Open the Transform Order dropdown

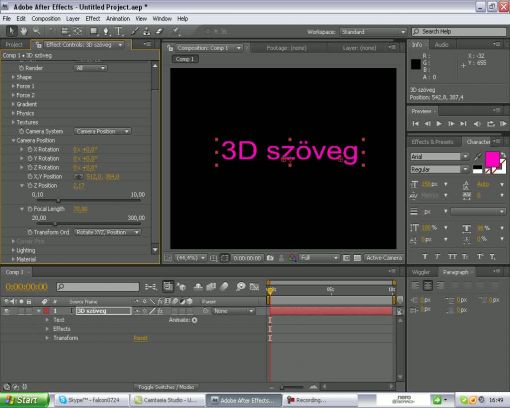[107, 232]
